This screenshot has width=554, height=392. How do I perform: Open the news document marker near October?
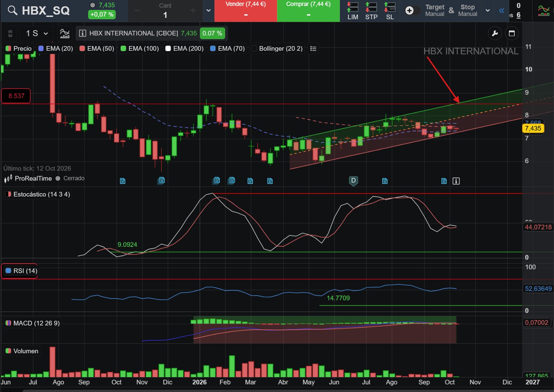pyautogui.click(x=444, y=181)
